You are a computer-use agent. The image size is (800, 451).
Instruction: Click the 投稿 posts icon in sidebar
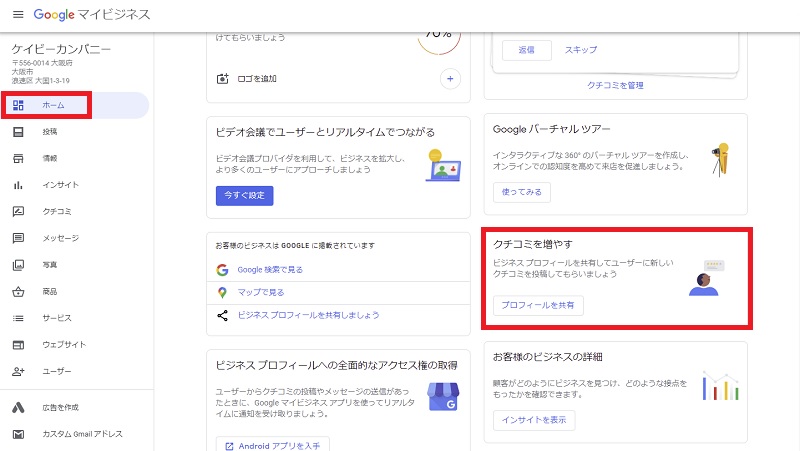tap(18, 132)
